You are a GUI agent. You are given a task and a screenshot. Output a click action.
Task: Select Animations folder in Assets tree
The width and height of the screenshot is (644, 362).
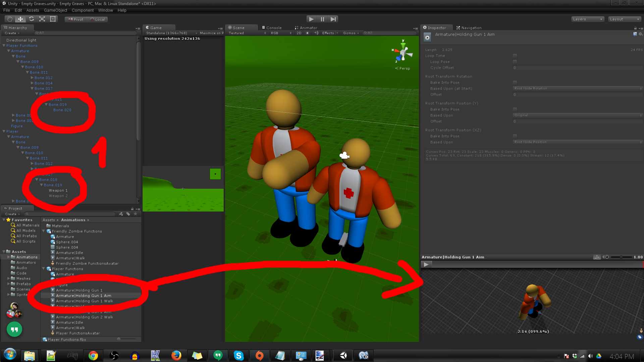pyautogui.click(x=27, y=257)
